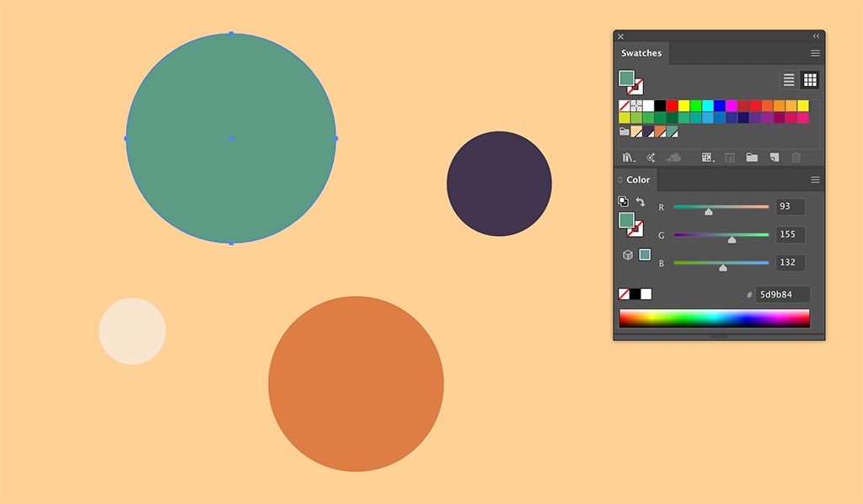863x504 pixels.
Task: Open the Swatches panel flyout menu
Action: pos(814,52)
